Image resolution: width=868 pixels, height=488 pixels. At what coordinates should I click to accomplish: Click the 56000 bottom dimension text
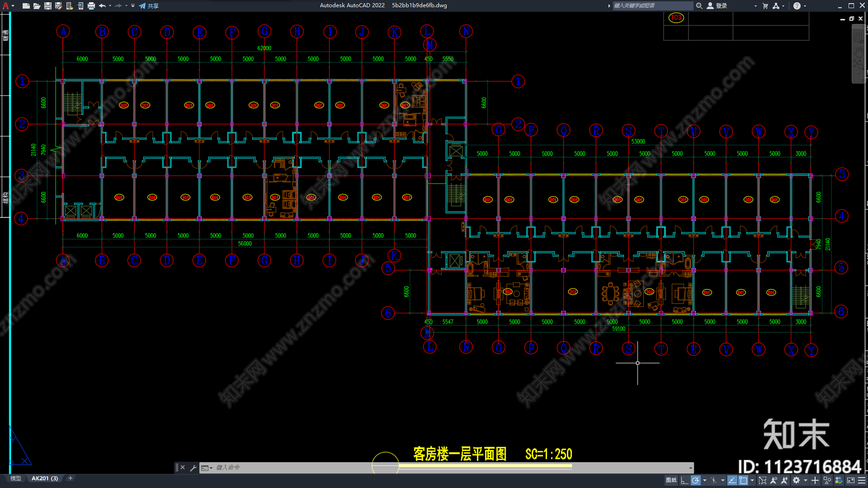pyautogui.click(x=245, y=243)
